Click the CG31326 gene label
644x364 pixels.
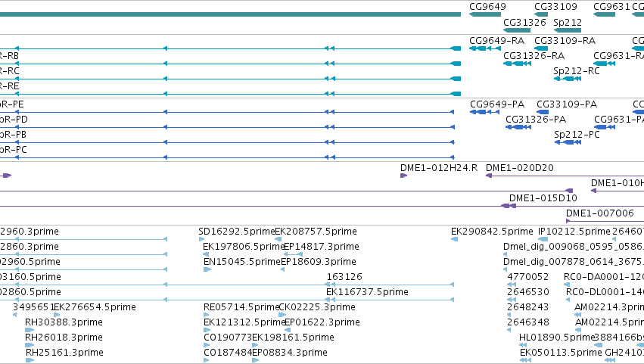click(524, 22)
